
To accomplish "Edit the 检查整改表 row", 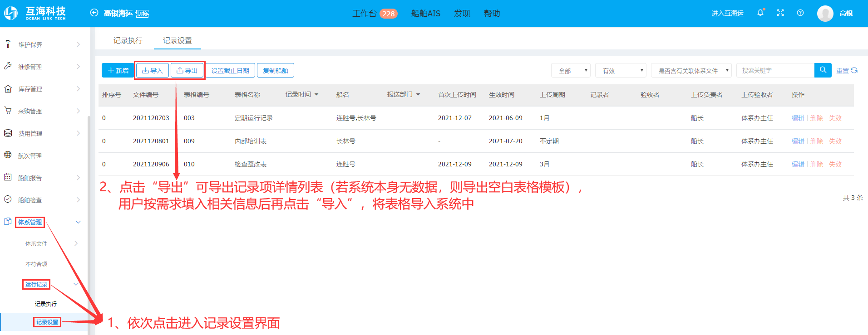I will coord(798,164).
